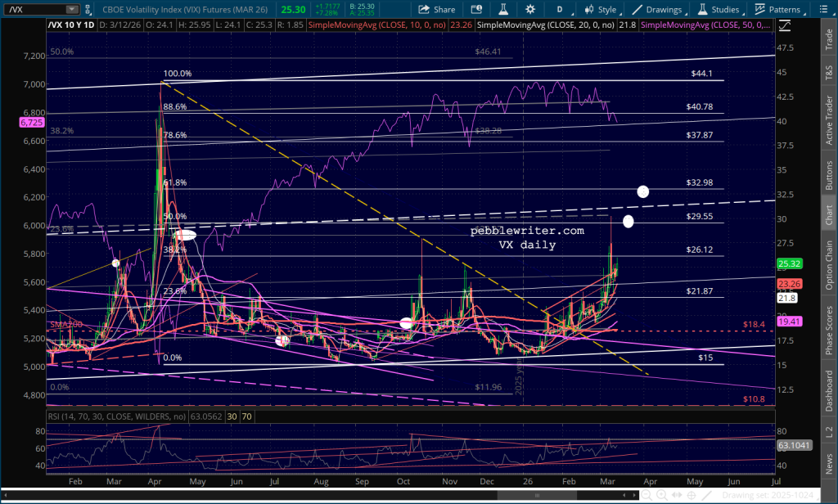The height and width of the screenshot is (504, 838).
Task: Open the Active Trader side tab
Action: pos(828,110)
